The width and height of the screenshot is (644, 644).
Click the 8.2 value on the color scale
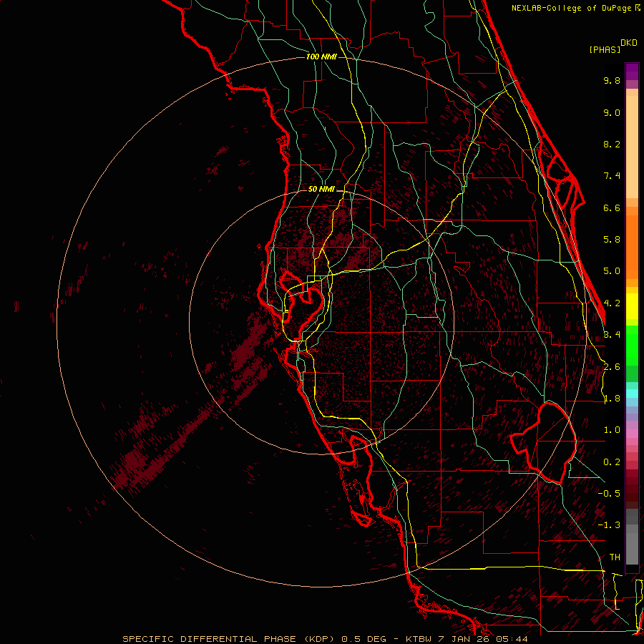(612, 144)
